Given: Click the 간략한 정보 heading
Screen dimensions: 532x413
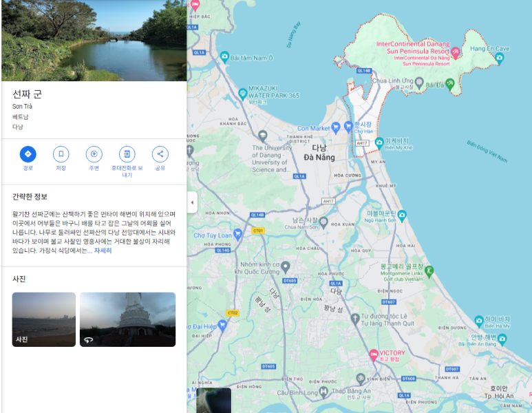Looking at the screenshot, I should point(30,197).
